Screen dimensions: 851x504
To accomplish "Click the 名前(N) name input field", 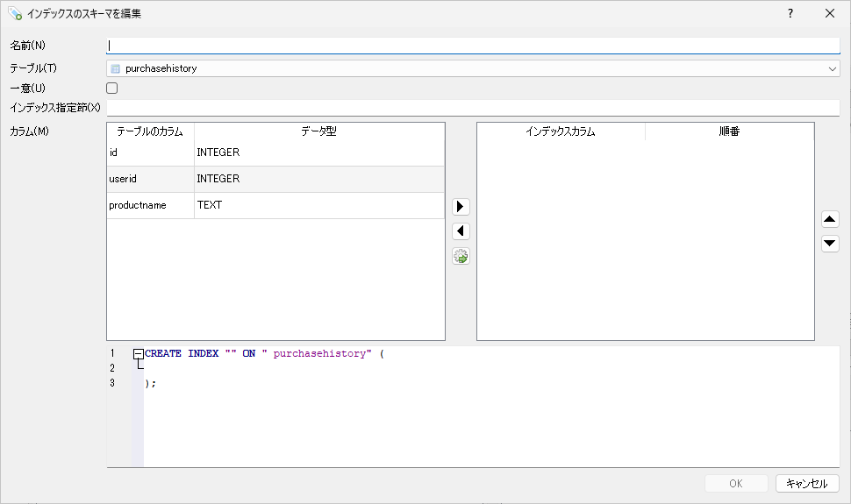I will [473, 46].
